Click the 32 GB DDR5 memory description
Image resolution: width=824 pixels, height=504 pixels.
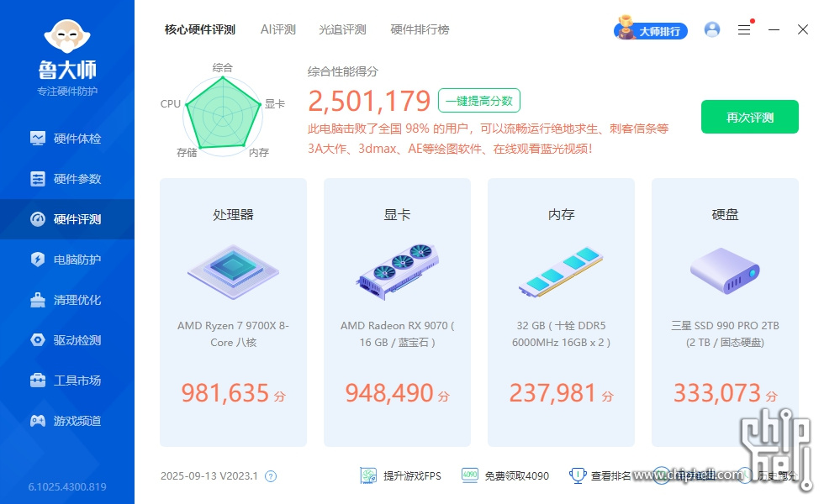(562, 334)
